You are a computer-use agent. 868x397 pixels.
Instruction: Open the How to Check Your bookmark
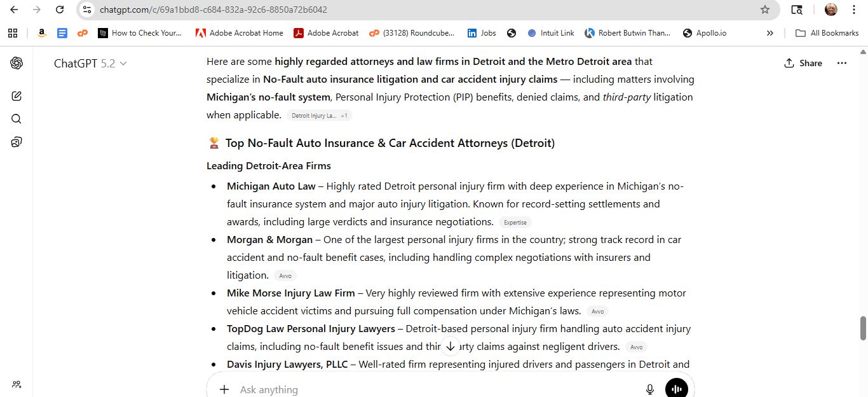(x=140, y=33)
